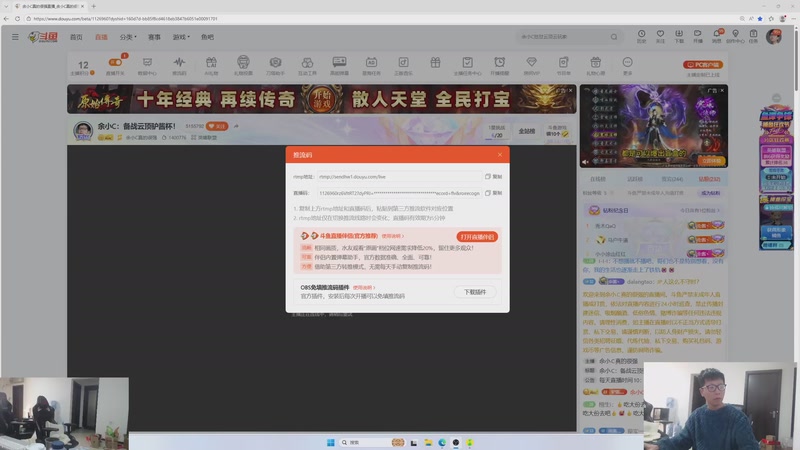Open the 更多 more icon
This screenshot has width=800, height=450.
coord(628,66)
